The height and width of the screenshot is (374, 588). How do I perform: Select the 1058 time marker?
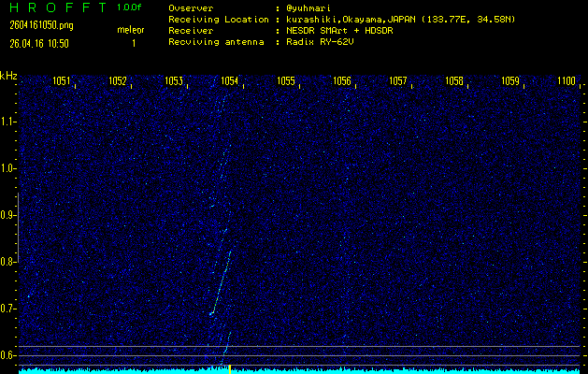point(454,81)
